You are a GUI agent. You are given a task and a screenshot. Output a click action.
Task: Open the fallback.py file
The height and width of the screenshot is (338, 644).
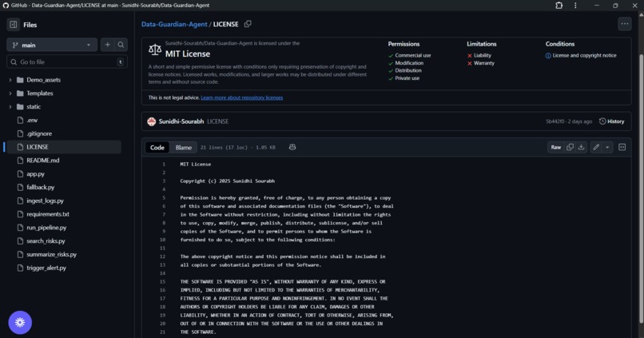pos(41,187)
